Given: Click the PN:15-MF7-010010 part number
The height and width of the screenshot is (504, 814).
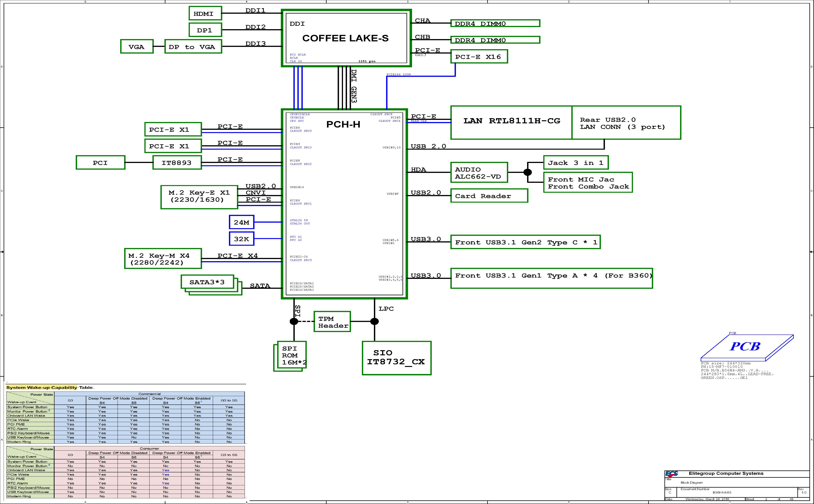Looking at the screenshot, I should click(722, 367).
